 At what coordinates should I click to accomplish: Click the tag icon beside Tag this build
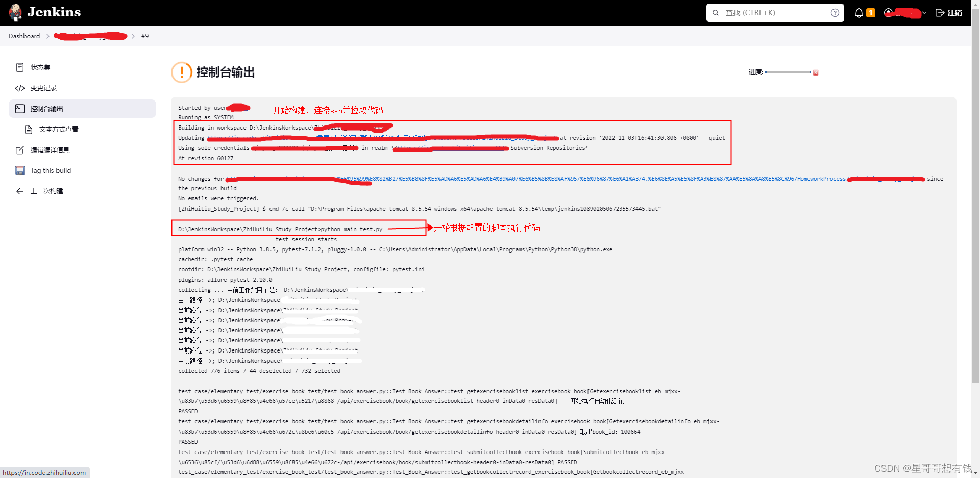(x=20, y=170)
